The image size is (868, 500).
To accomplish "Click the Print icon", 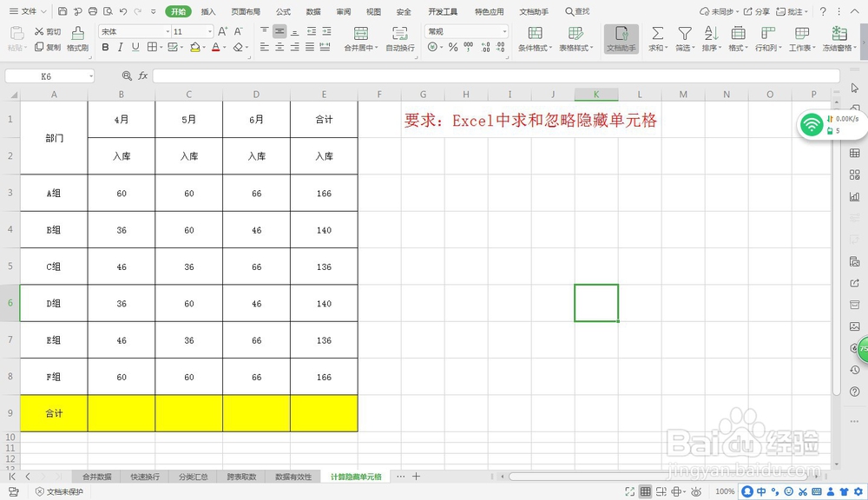I will (93, 11).
